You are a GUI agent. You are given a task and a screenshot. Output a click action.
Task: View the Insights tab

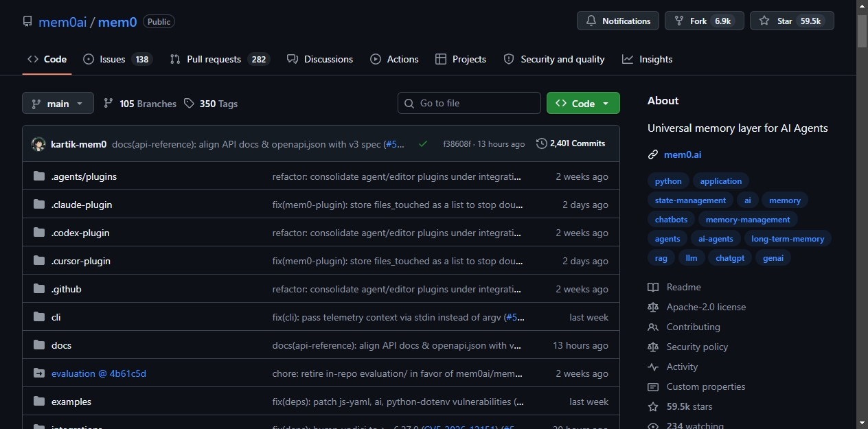point(648,59)
